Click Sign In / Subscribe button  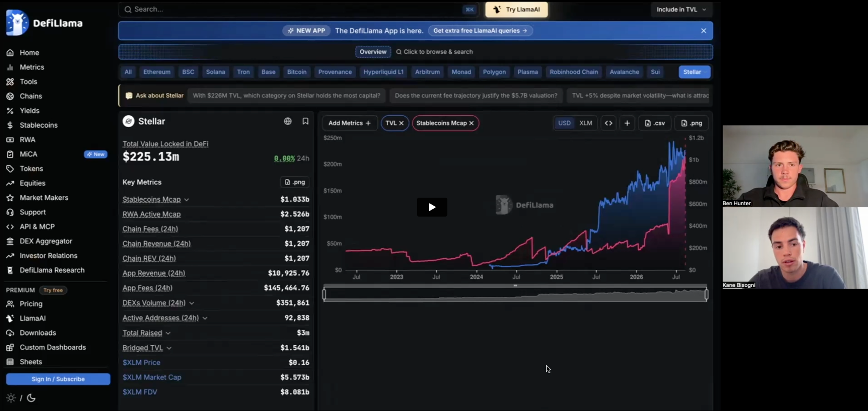click(x=58, y=379)
